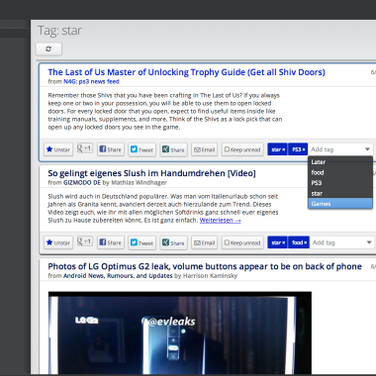Open the N4G: ps3 news feed source link
Viewport: 376px width, 376px height.
91,82
